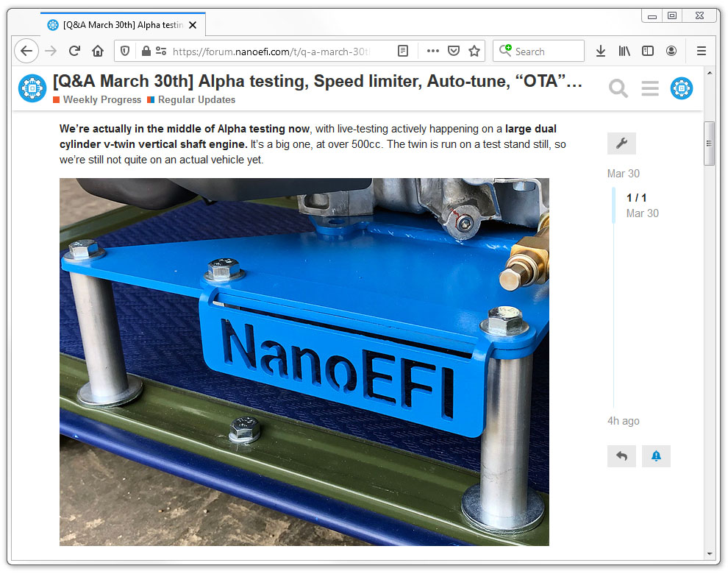Open the Regular Updates category
Image resolution: width=728 pixels, height=574 pixels.
[191, 99]
